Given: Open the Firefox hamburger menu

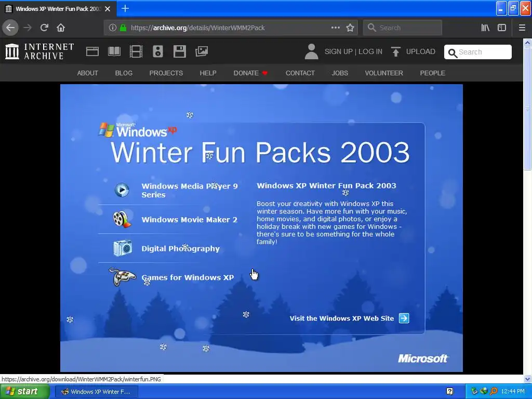Looking at the screenshot, I should pyautogui.click(x=522, y=28).
